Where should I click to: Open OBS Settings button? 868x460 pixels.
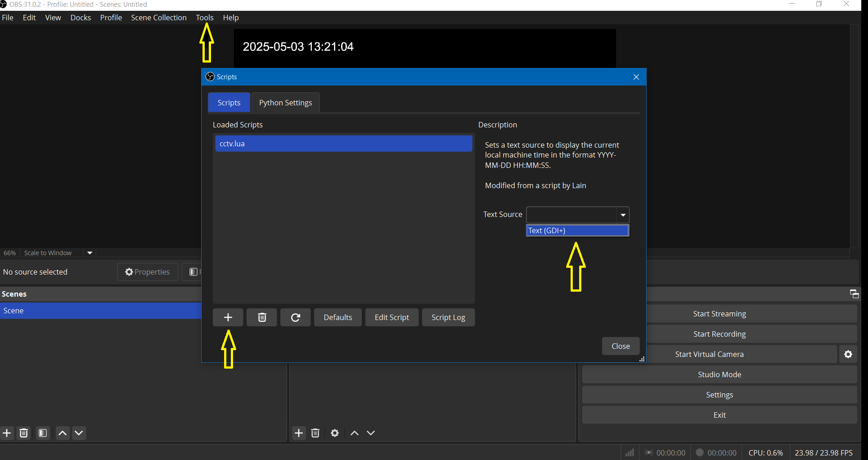click(x=720, y=395)
